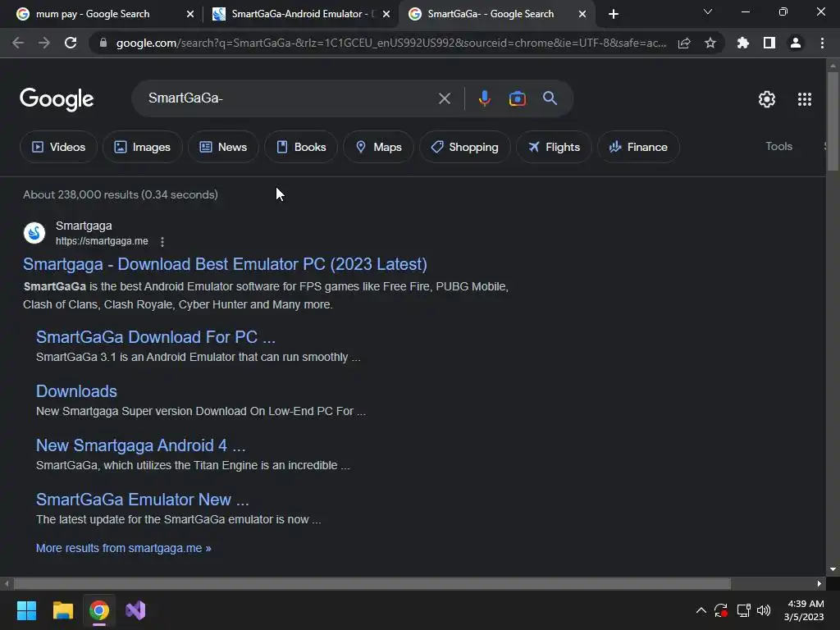Submit search with magnifier icon

[550, 98]
